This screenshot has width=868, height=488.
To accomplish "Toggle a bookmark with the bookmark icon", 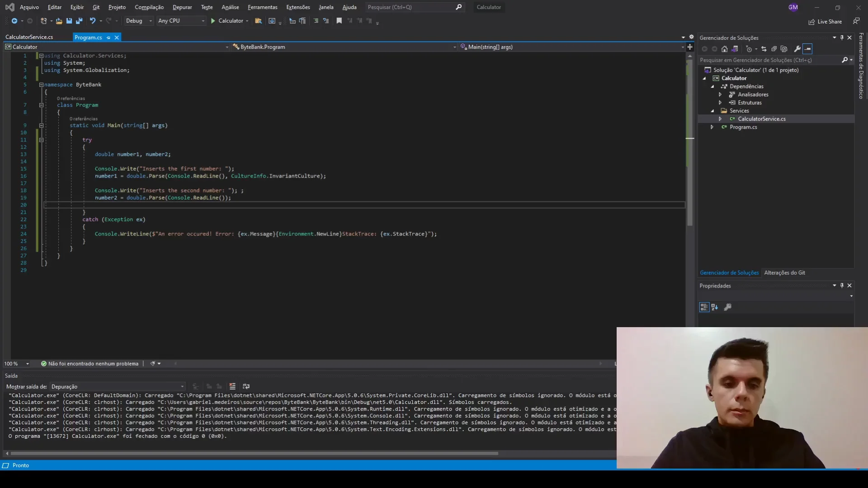I will point(339,21).
